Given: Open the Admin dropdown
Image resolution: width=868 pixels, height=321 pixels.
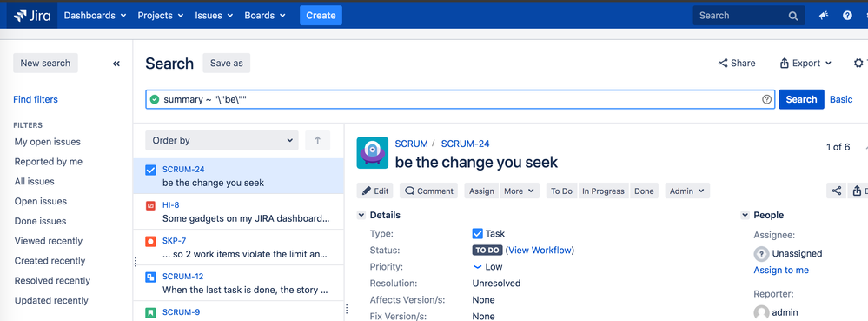Looking at the screenshot, I should coord(687,191).
